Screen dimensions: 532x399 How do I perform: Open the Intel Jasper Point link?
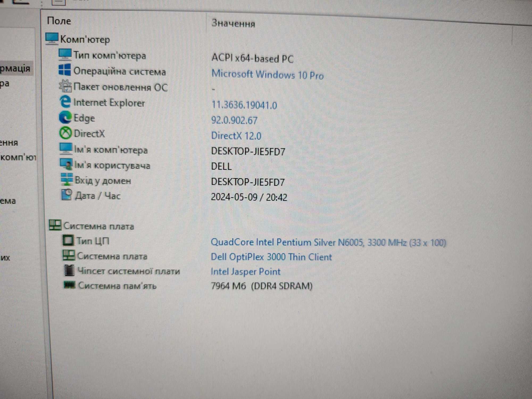(246, 271)
